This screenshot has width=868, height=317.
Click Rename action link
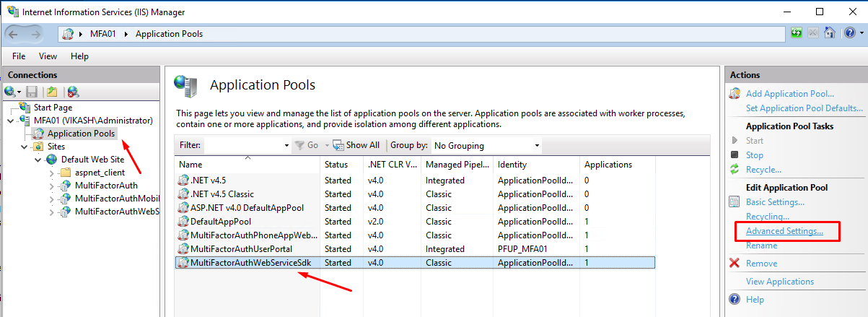762,246
